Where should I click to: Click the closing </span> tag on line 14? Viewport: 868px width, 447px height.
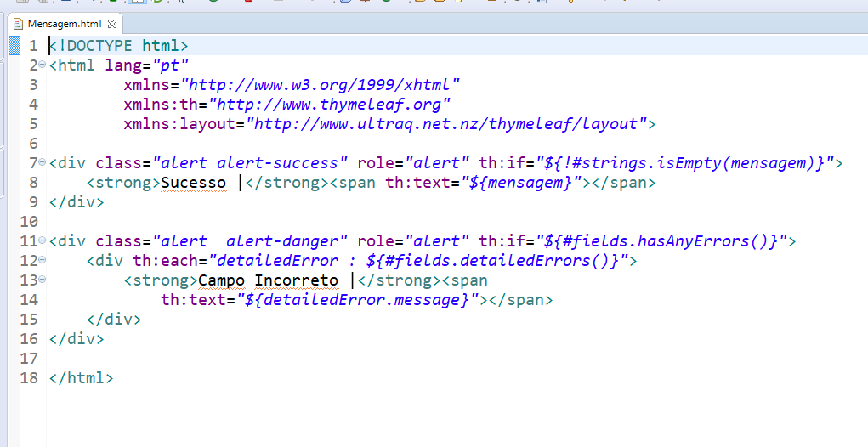pyautogui.click(x=520, y=300)
